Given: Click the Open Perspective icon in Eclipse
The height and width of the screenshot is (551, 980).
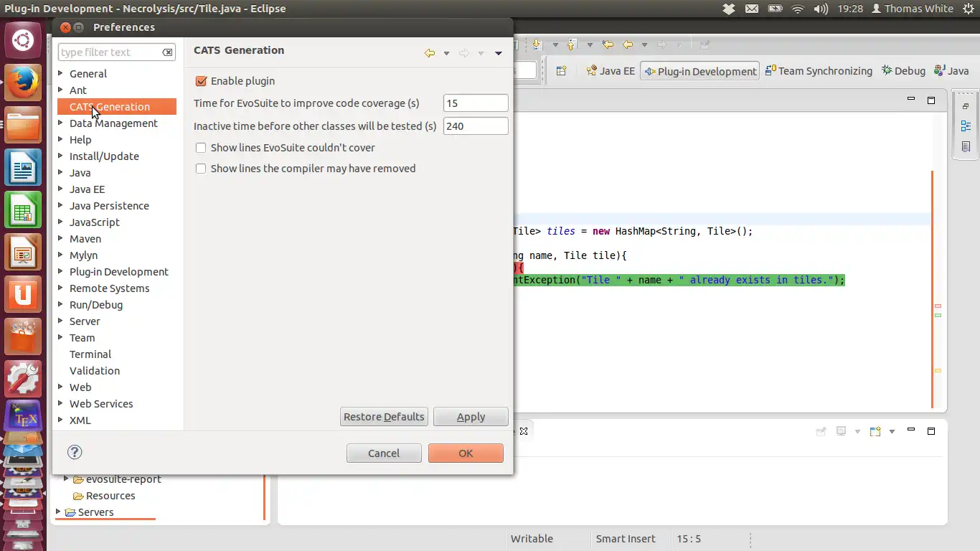Looking at the screenshot, I should pos(562,70).
